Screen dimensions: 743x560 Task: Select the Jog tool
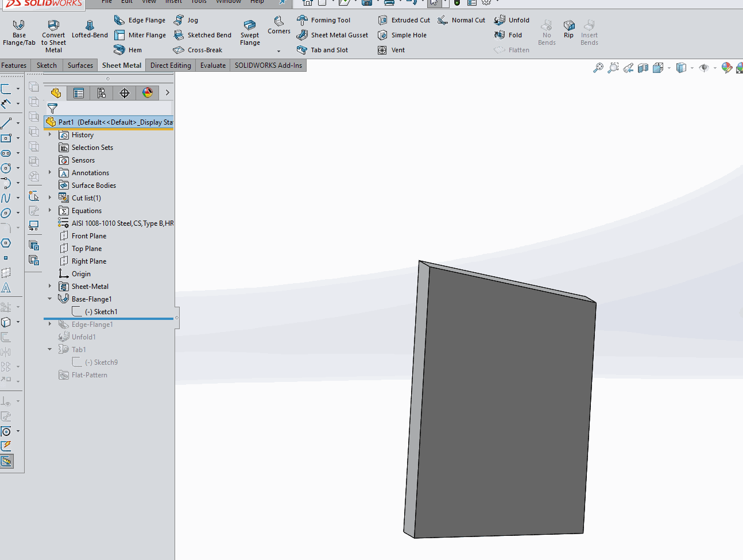tap(186, 20)
